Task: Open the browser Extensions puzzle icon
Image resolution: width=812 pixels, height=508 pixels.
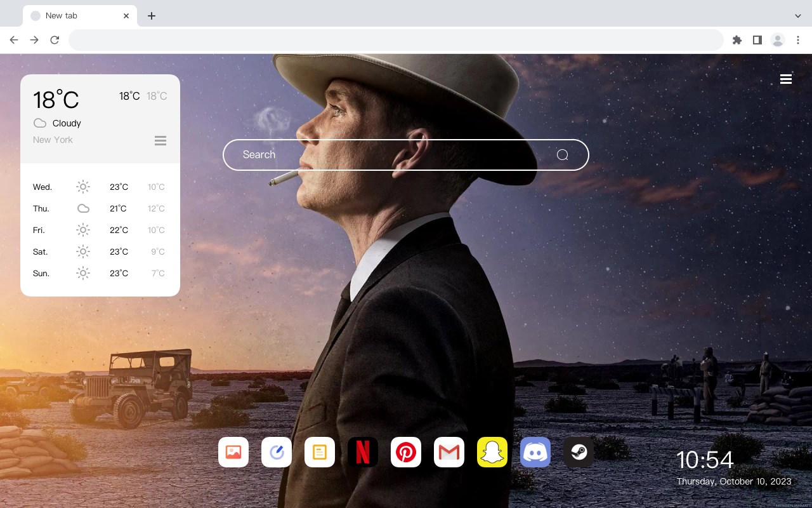Action: tap(737, 40)
